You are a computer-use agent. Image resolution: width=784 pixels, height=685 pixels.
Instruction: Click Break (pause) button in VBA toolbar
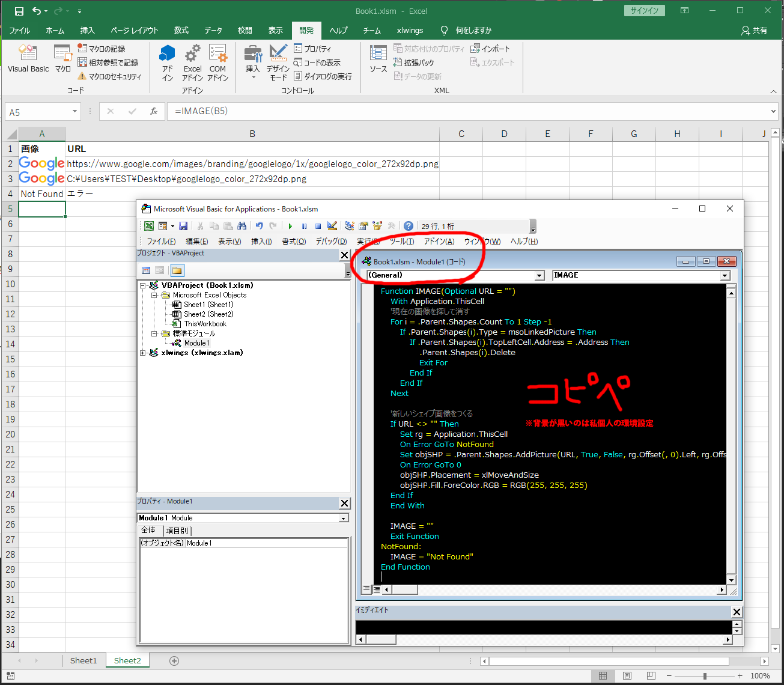(x=304, y=226)
